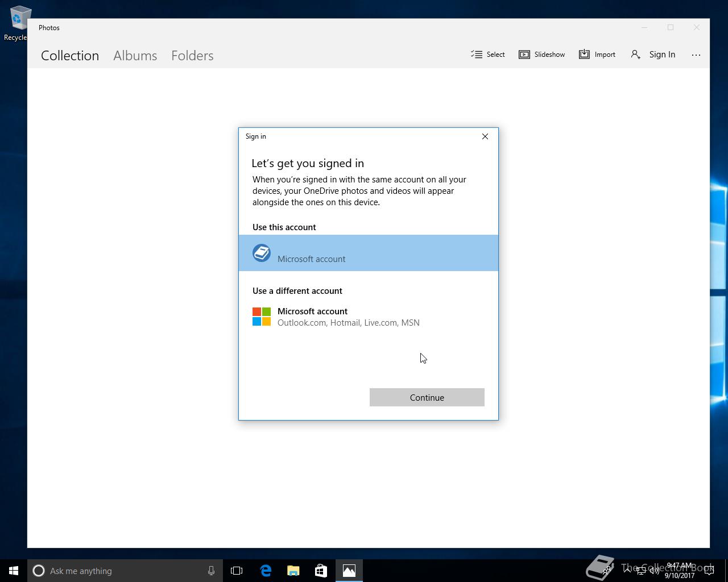Viewport: 728px width, 582px height.
Task: Click the blue account avatar icon
Action: tap(262, 253)
